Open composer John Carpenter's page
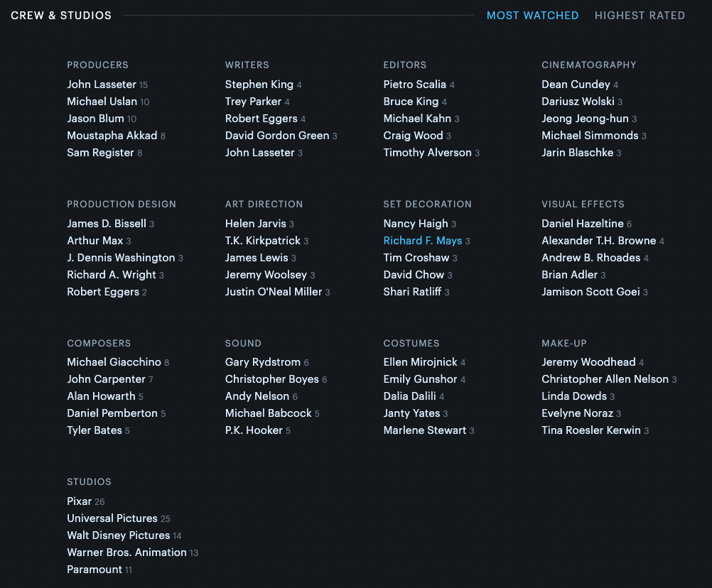 point(106,379)
